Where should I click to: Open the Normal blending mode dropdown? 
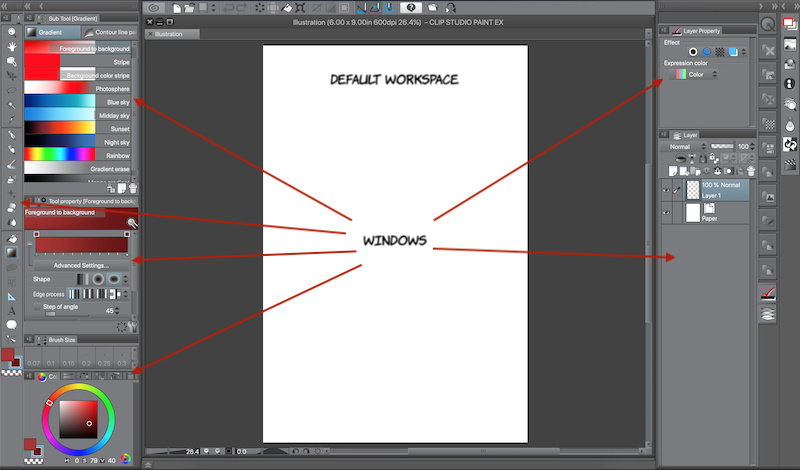(684, 146)
